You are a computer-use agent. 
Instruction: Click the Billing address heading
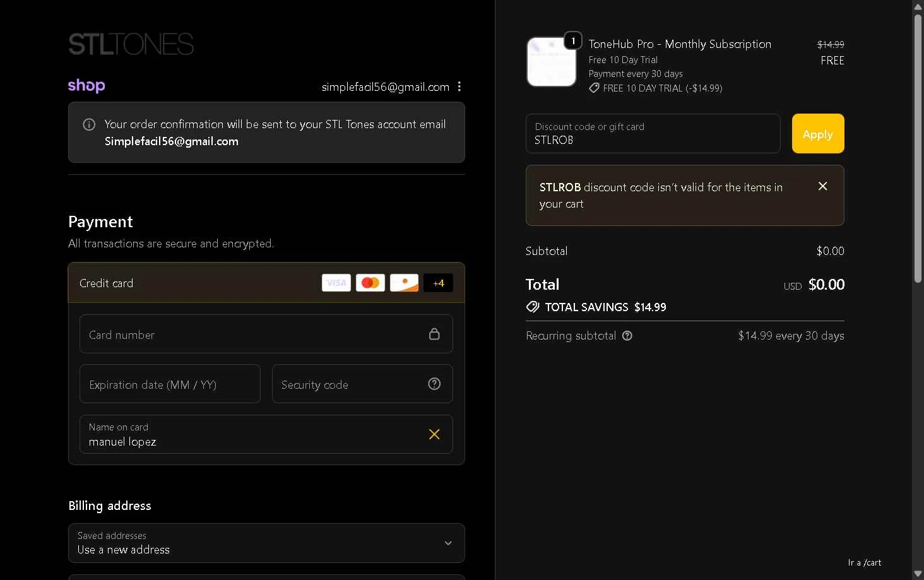tap(110, 506)
